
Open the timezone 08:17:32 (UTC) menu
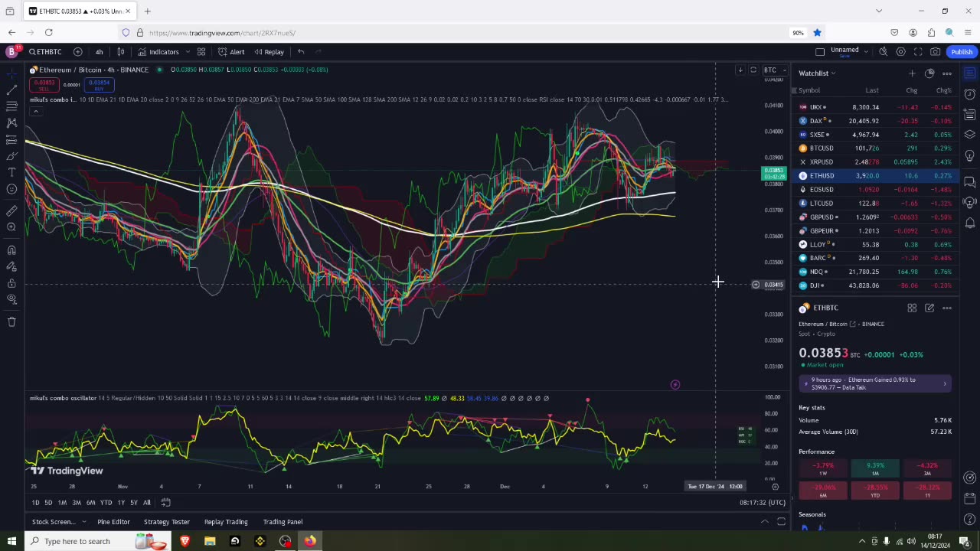coord(763,503)
